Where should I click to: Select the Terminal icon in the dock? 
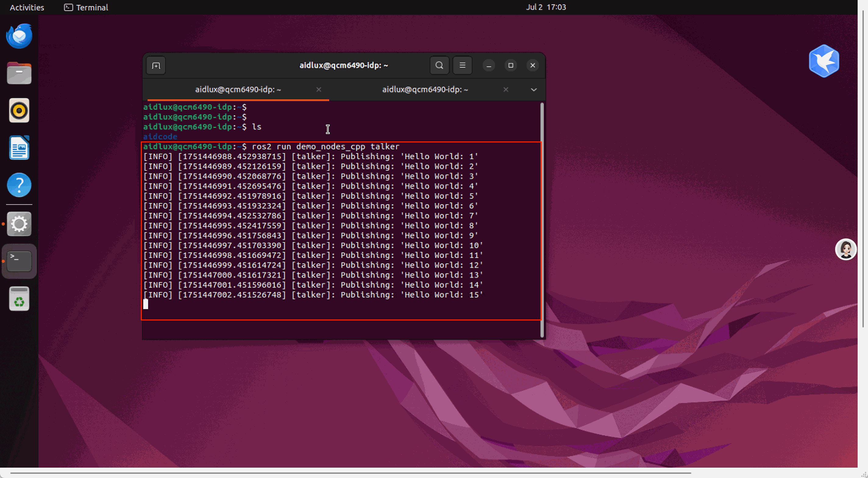point(19,261)
